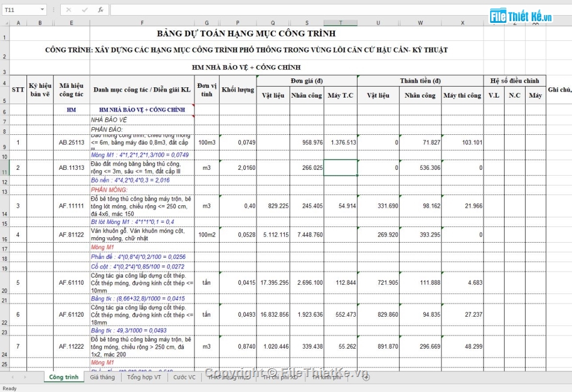Click the value 536.306 cell
Image resolution: width=572 pixels, height=392 pixels.
[420, 168]
